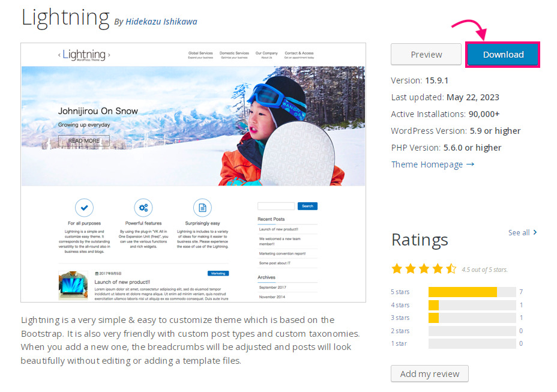557x392 pixels.
Task: Open 1 star reviews link
Action: [399, 343]
